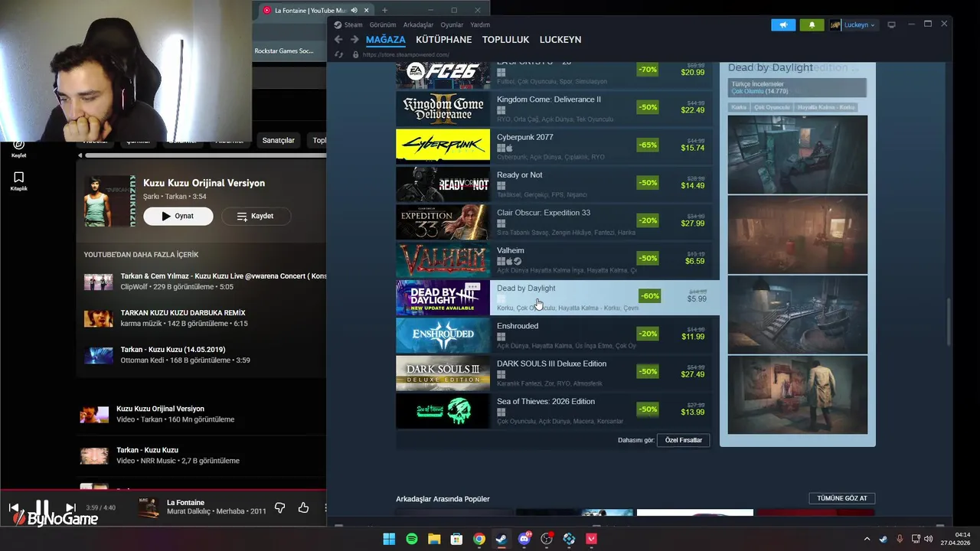980x551 pixels.
Task: Switch to the KÜTÜPHANE tab
Action: [443, 40]
